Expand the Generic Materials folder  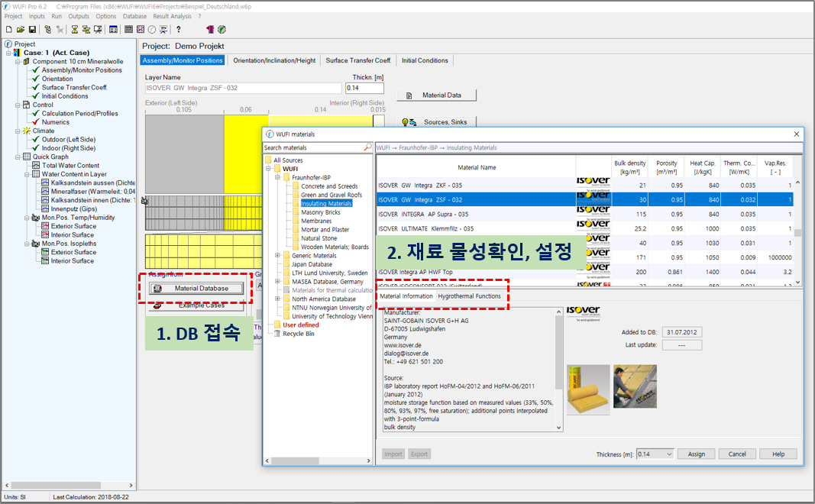coord(278,256)
